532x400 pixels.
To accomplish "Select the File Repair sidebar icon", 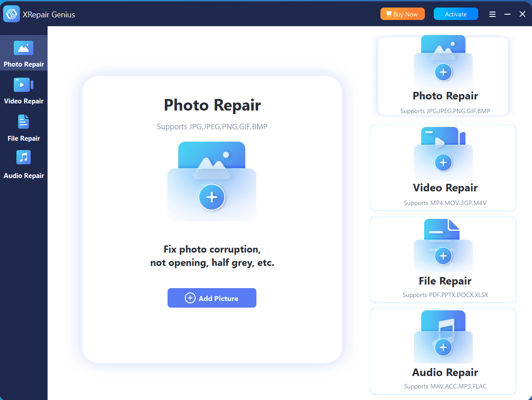I will point(24,122).
